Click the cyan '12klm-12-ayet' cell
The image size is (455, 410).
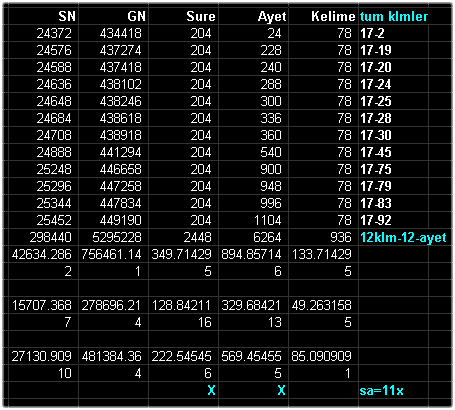pos(403,237)
